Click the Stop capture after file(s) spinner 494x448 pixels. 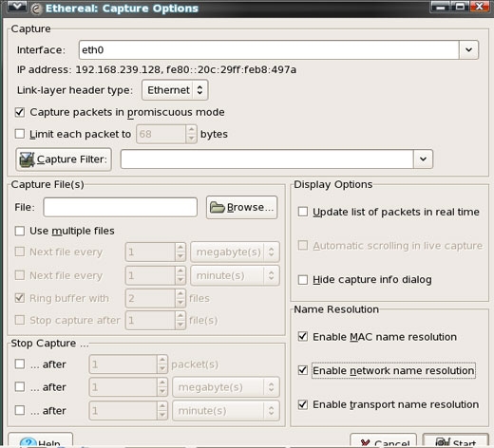(x=156, y=320)
